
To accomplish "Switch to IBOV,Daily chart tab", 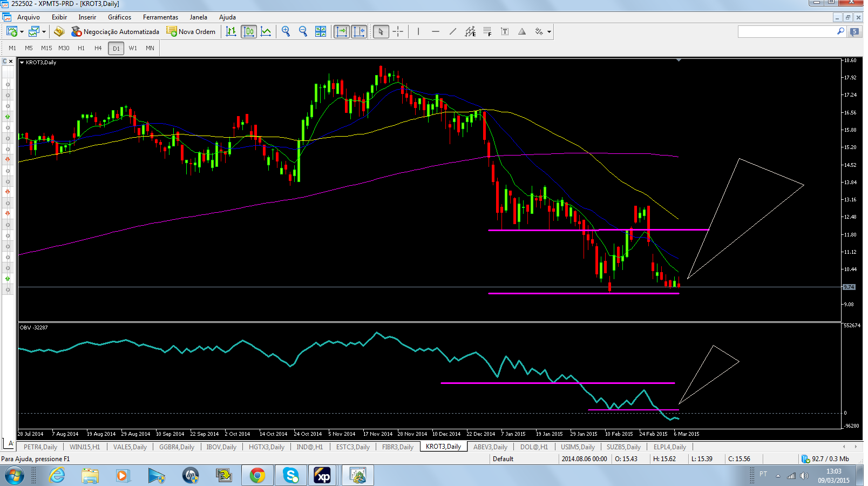I will tap(221, 447).
